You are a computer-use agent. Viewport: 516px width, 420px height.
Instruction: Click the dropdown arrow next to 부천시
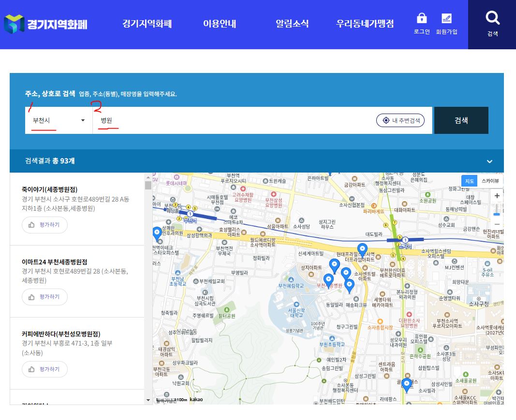83,120
